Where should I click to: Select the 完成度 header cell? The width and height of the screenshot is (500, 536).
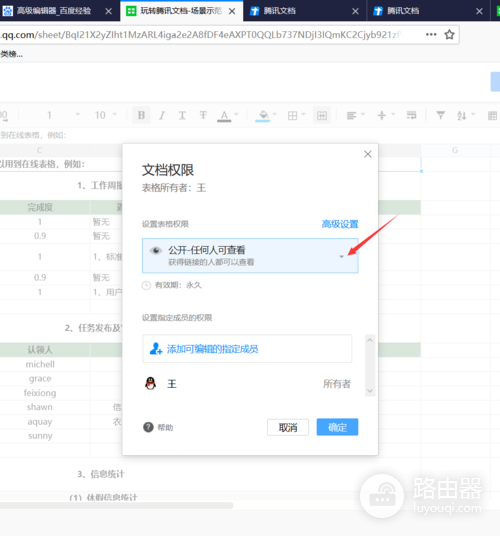pyautogui.click(x=40, y=207)
